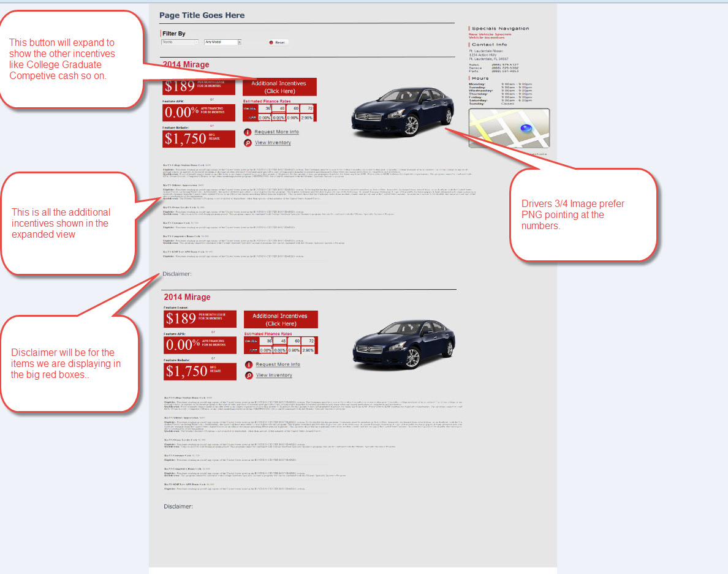Click the Ft. Lauderdale Nissan dealership name
728x574 pixels.
point(486,51)
